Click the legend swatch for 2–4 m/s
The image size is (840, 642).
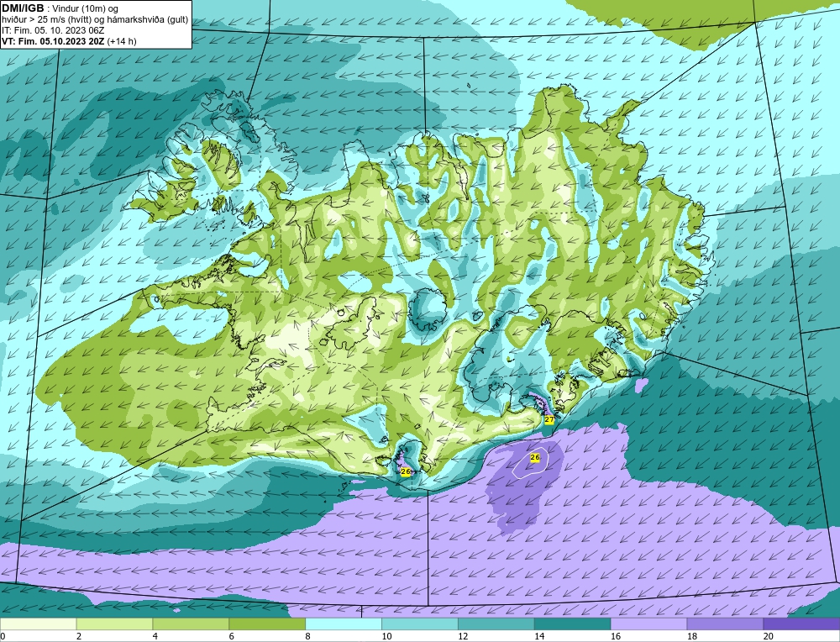114,624
